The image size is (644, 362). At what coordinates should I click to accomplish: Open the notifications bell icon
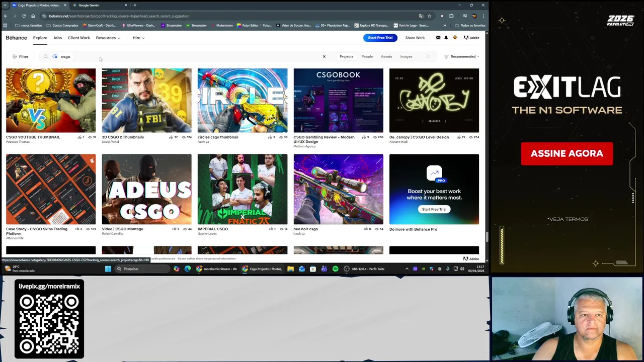[446, 38]
